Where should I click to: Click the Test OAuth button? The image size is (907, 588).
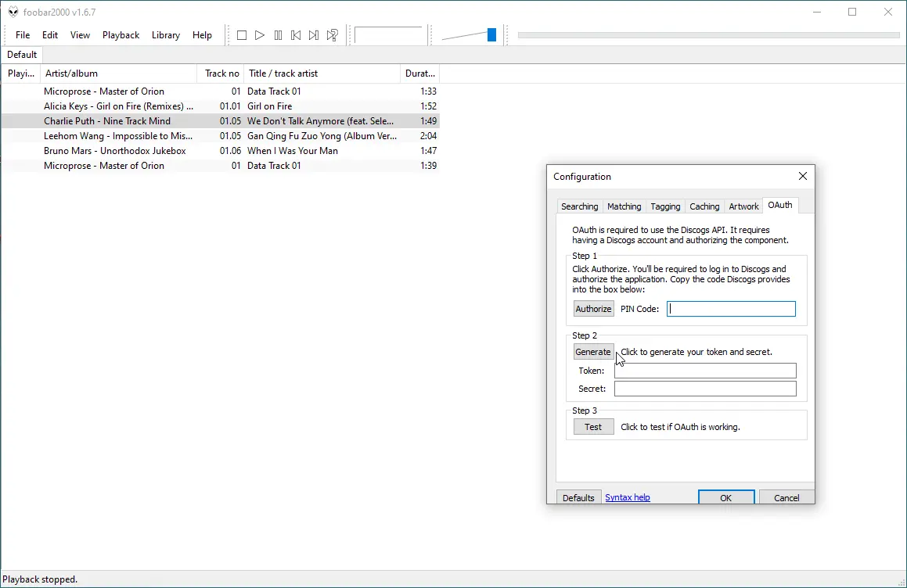coord(593,427)
